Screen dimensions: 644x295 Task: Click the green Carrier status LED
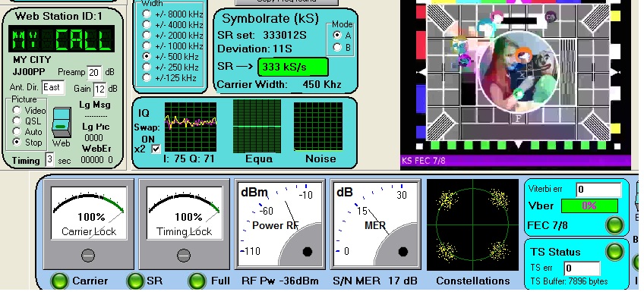click(59, 281)
